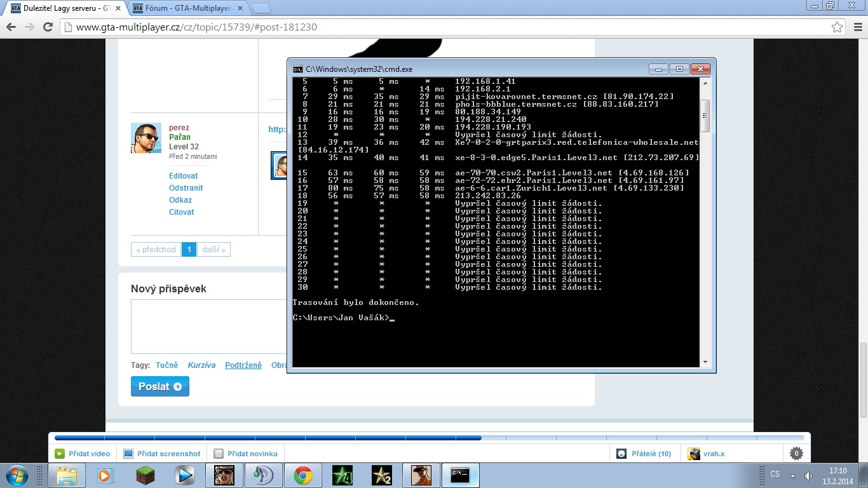868x488 pixels.
Task: Click the Odkaz post link
Action: coord(180,200)
